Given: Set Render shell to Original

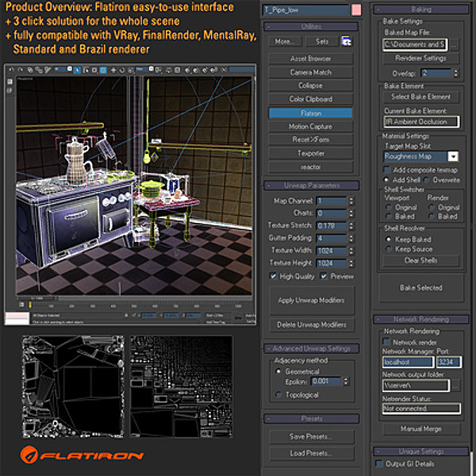Looking at the screenshot, I should click(431, 207).
